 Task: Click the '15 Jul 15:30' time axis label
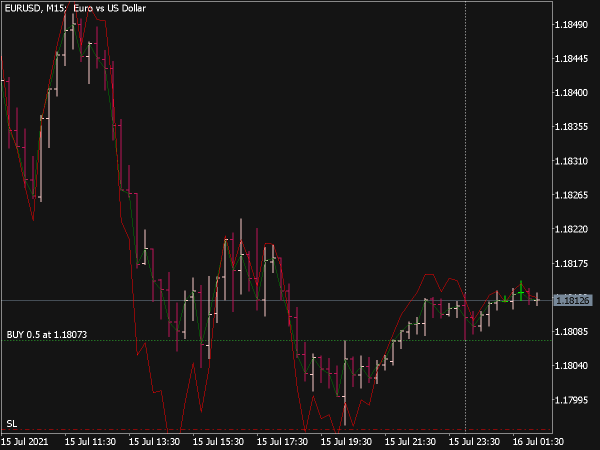pyautogui.click(x=218, y=442)
